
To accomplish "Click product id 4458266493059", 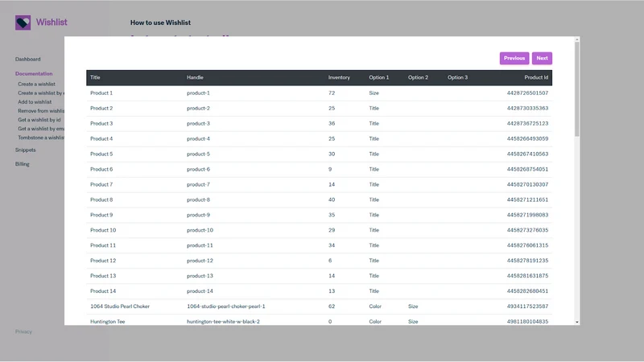I will click(x=527, y=138).
